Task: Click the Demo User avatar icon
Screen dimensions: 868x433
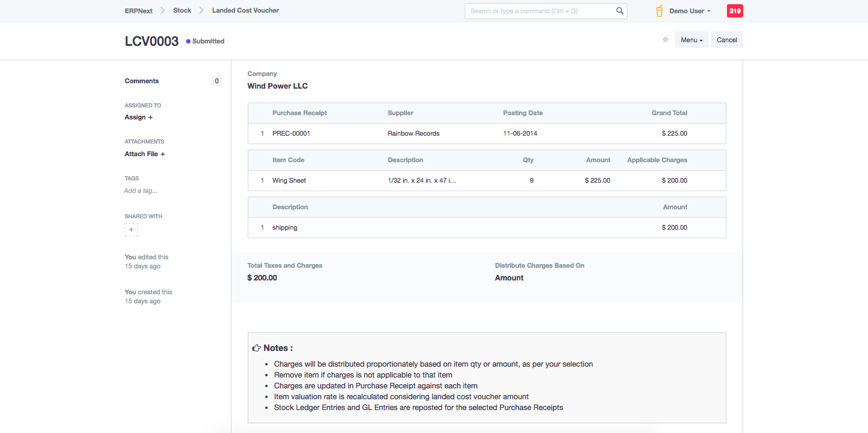Action: pos(659,11)
